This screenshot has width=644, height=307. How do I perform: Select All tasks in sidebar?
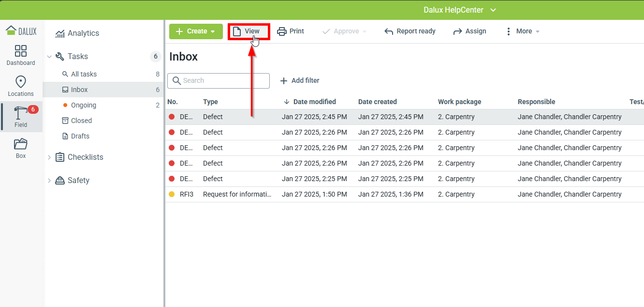pyautogui.click(x=84, y=74)
